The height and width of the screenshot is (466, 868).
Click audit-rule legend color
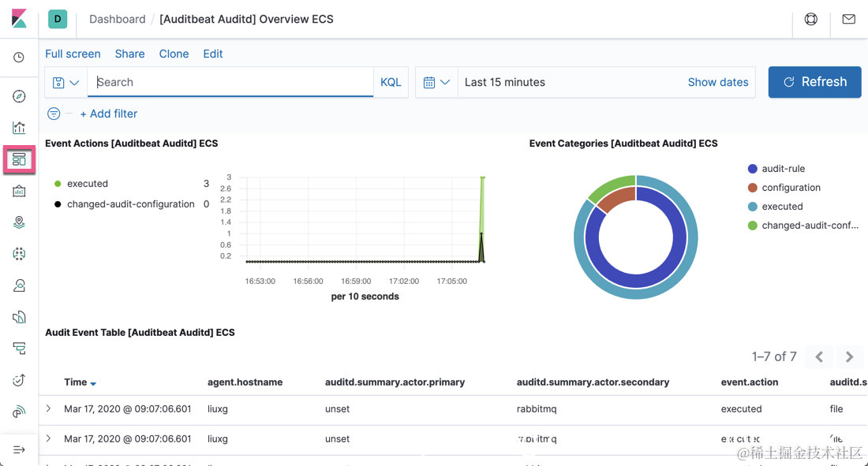[752, 169]
